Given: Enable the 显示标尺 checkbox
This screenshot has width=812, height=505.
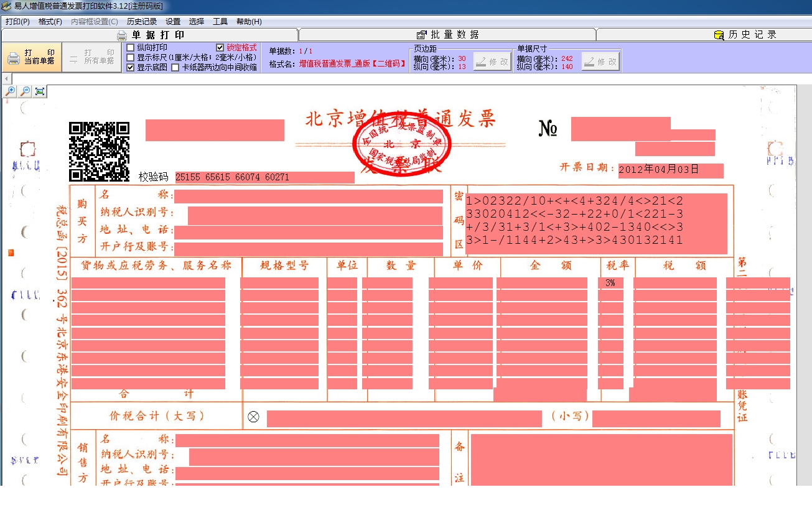Looking at the screenshot, I should click(x=130, y=57).
